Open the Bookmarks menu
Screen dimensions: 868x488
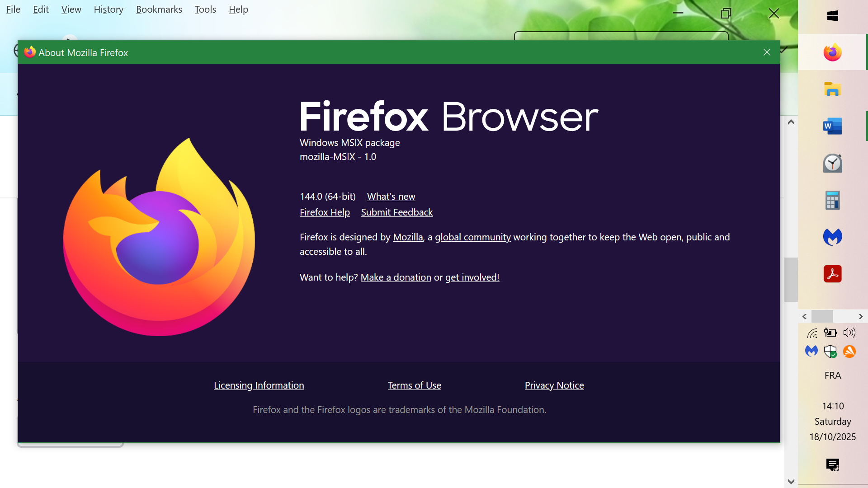[x=159, y=9]
